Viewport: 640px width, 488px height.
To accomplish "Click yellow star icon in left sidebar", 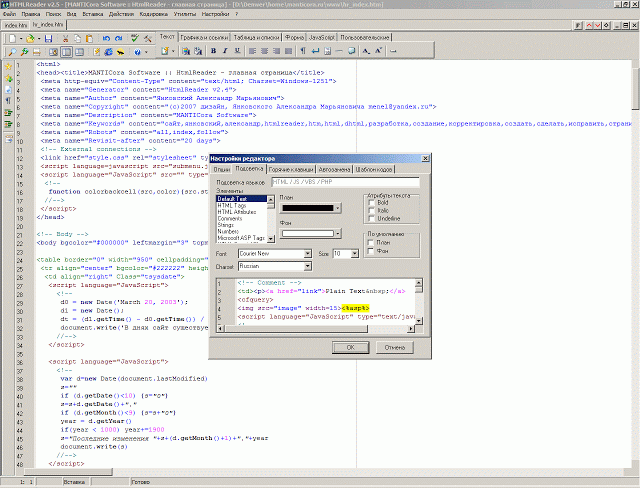I will coord(8,66).
